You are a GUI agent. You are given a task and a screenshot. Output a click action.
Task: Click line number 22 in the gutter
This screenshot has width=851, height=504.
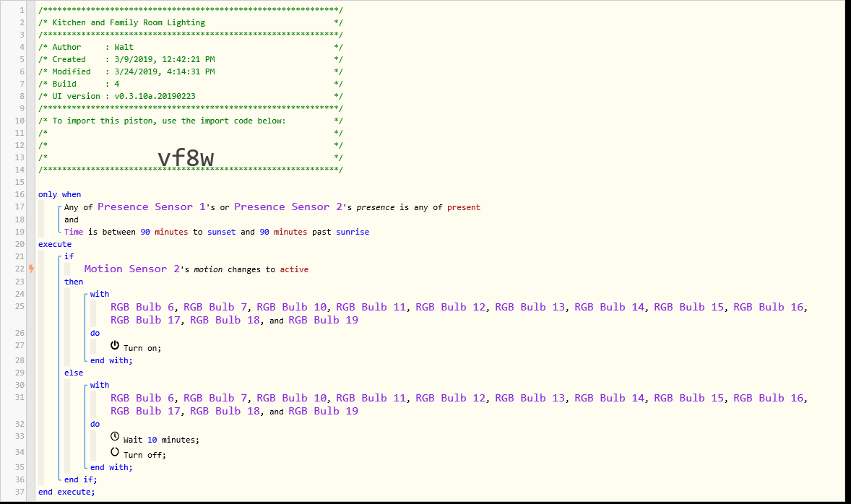20,269
